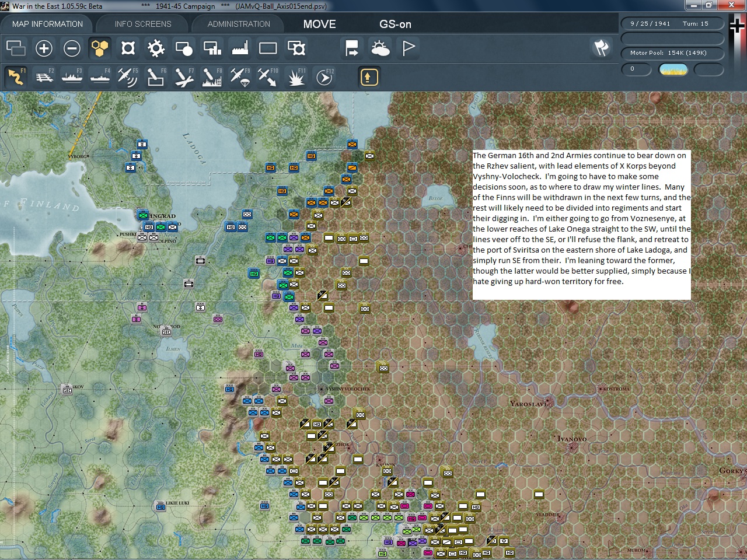Click the crossed white flags button

[x=601, y=48]
